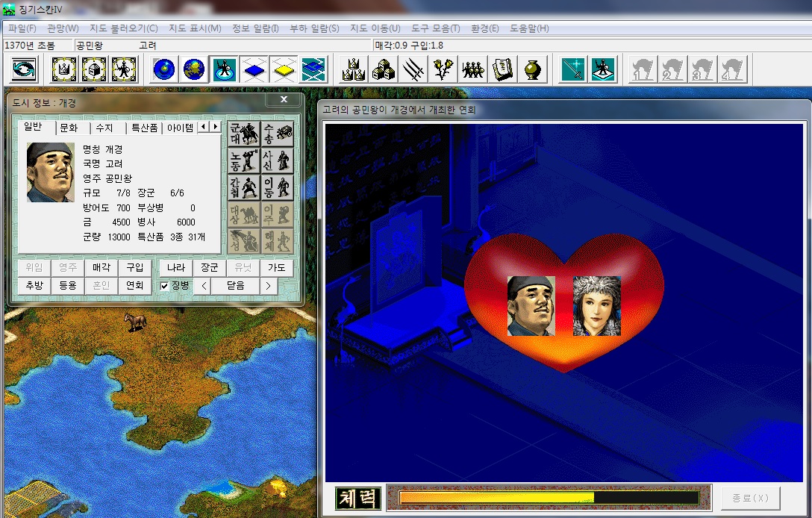Screen dimensions: 812x518
Task: Click the greyed cat icon numbered 4
Action: pyautogui.click(x=732, y=69)
